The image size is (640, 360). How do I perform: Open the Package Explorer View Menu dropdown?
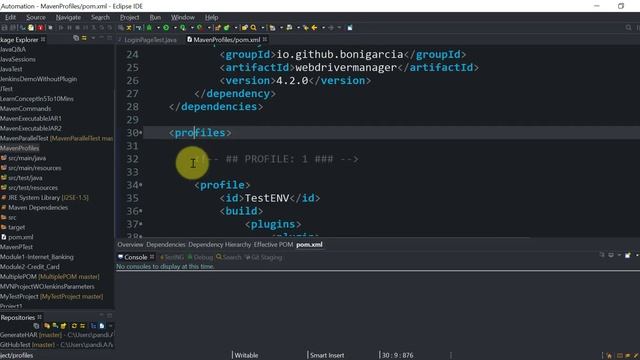pos(93,38)
